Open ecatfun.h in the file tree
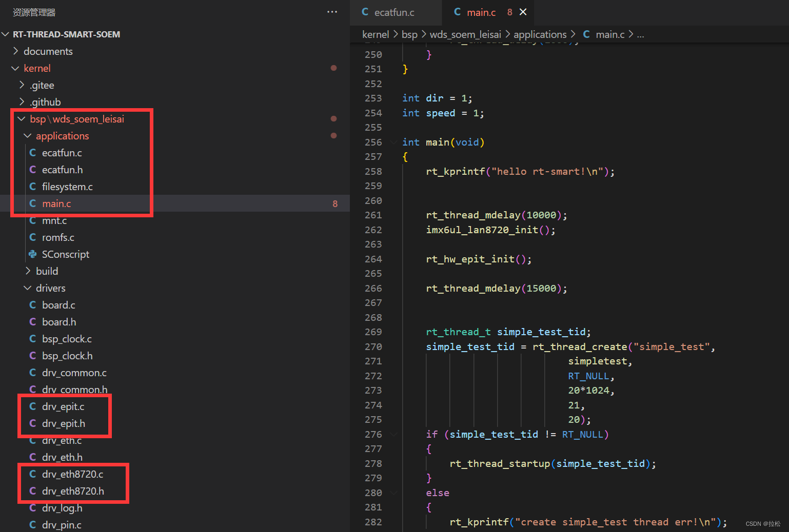Image resolution: width=789 pixels, height=532 pixels. click(62, 170)
